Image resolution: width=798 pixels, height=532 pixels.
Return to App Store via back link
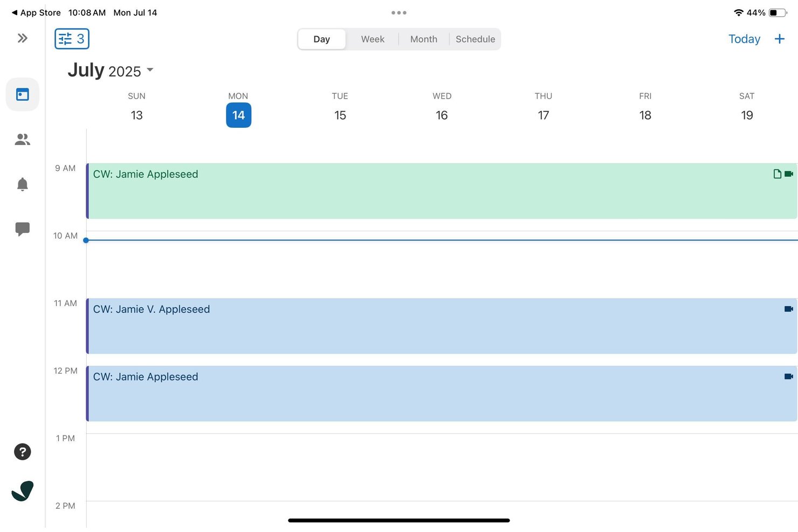pos(36,12)
